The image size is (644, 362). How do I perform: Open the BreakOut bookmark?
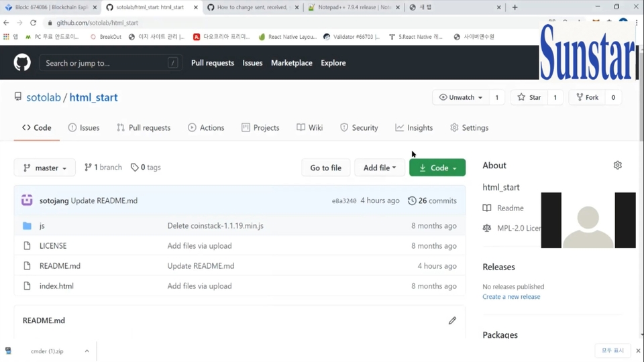pyautogui.click(x=106, y=37)
